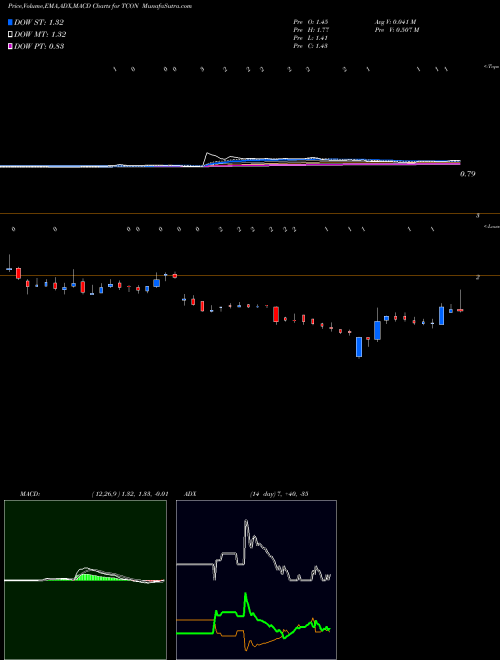Select the 'DOW PT: 0.83' legend text
This screenshot has width=500, height=660.
[x=39, y=46]
